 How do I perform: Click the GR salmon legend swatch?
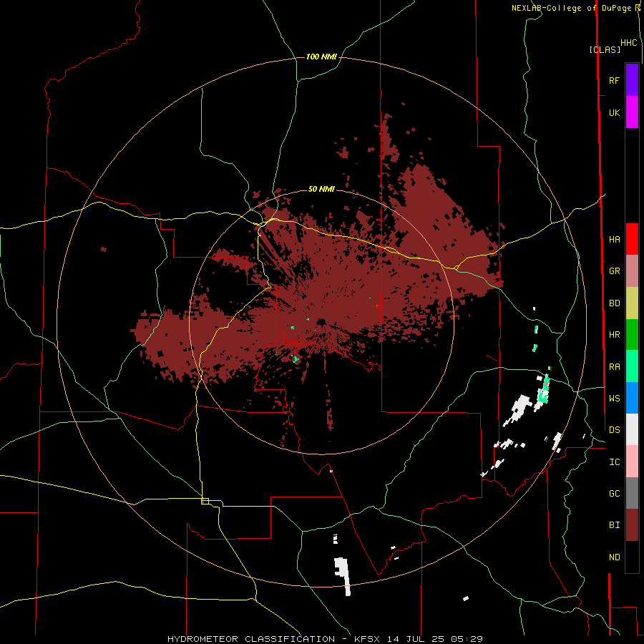pos(632,271)
